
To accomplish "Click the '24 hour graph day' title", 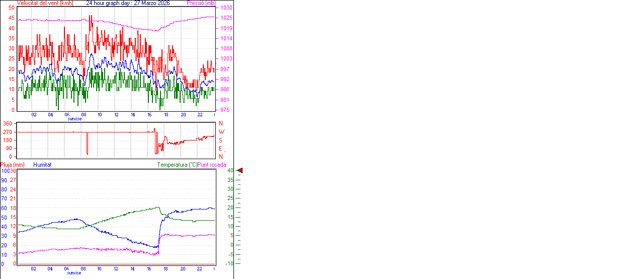I will point(128,3).
